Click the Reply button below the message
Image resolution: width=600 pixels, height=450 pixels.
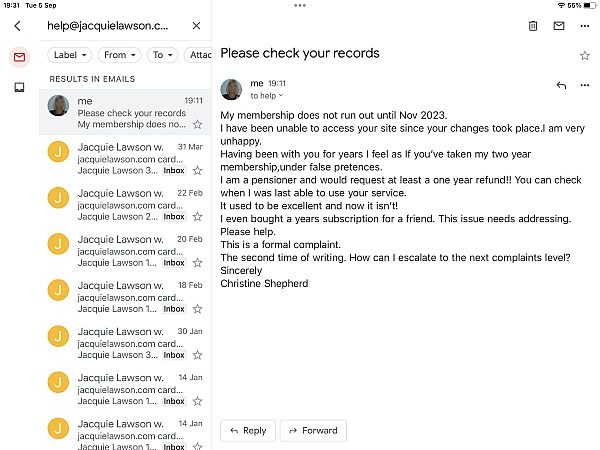coord(248,431)
